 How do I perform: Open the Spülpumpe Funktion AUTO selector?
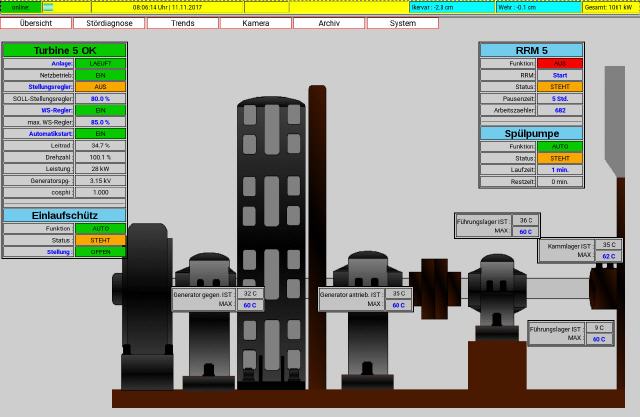click(560, 146)
